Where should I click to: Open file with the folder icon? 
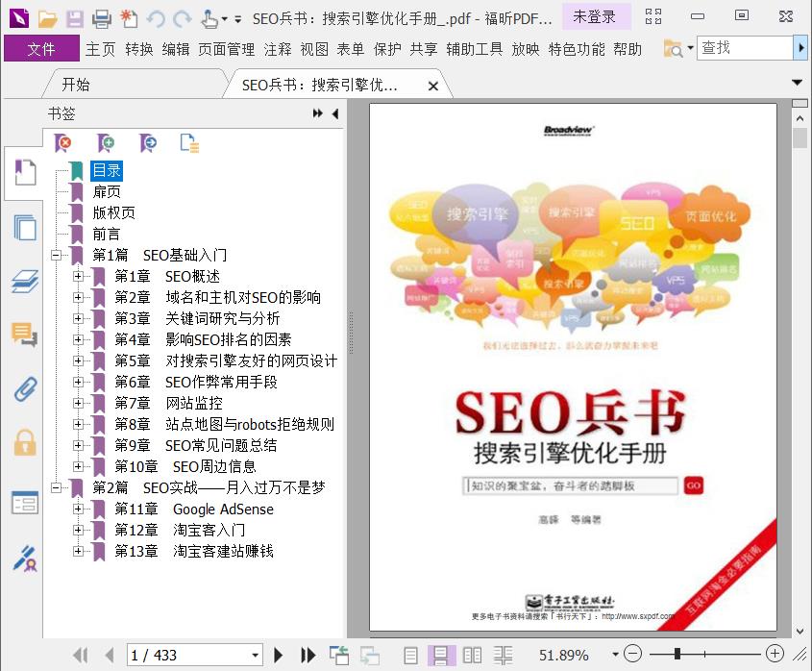pos(47,19)
